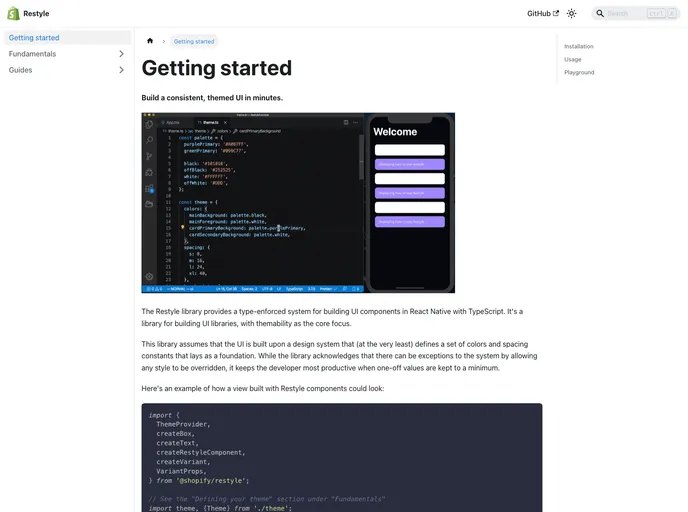This screenshot has height=512, width=688.
Task: Open Guides in the sidebar
Action: click(x=20, y=70)
